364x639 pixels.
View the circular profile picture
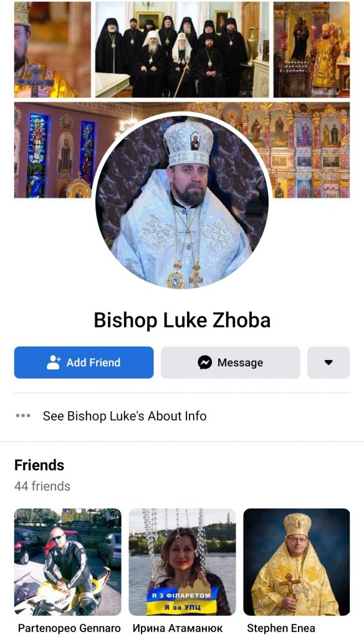tap(182, 202)
